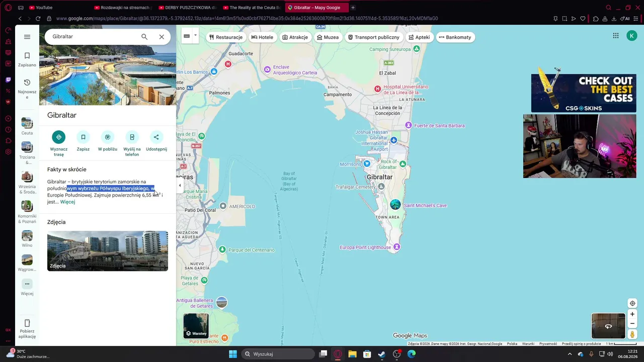Image resolution: width=644 pixels, height=362 pixels.
Task: Open the Warstwy layers switcher
Action: point(196,326)
